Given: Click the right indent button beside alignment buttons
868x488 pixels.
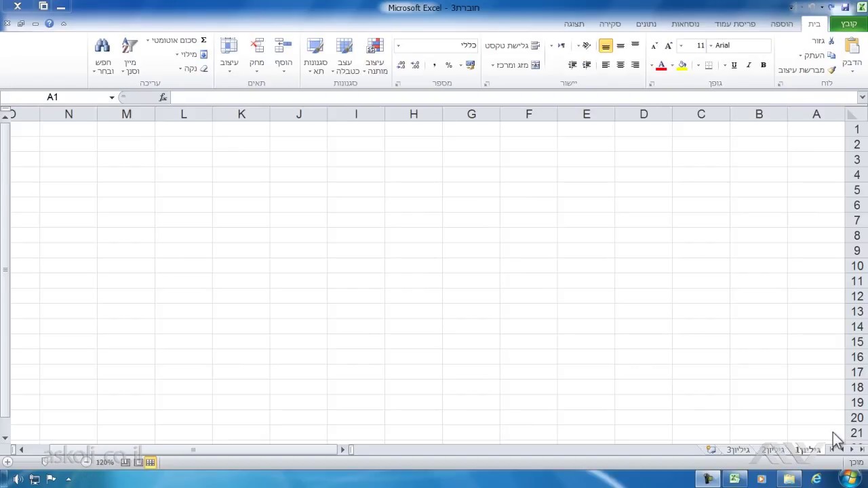Looking at the screenshot, I should [587, 65].
